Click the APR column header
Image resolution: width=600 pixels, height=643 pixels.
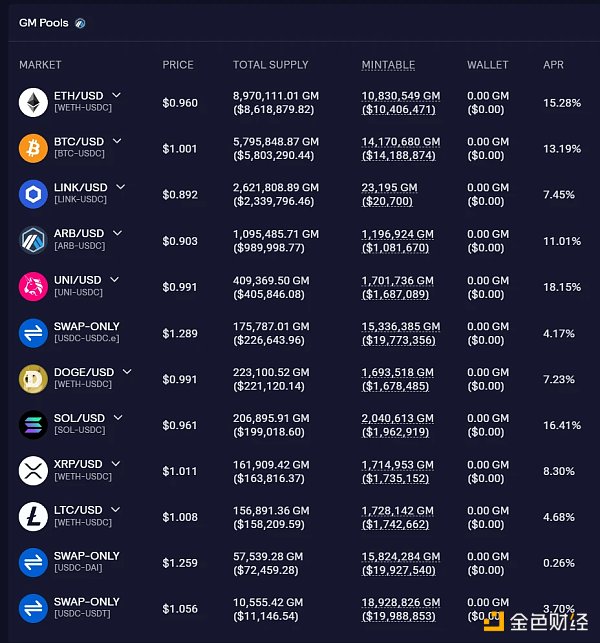coord(553,65)
